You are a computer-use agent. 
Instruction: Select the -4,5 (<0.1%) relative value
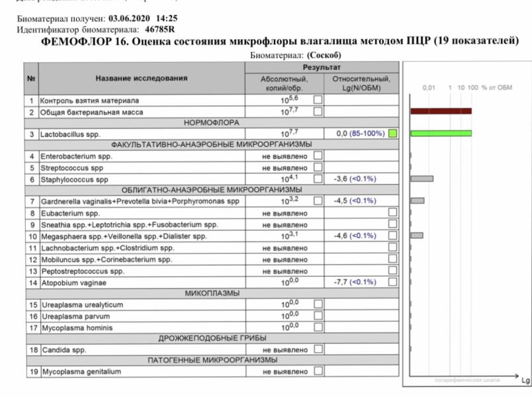pos(355,200)
